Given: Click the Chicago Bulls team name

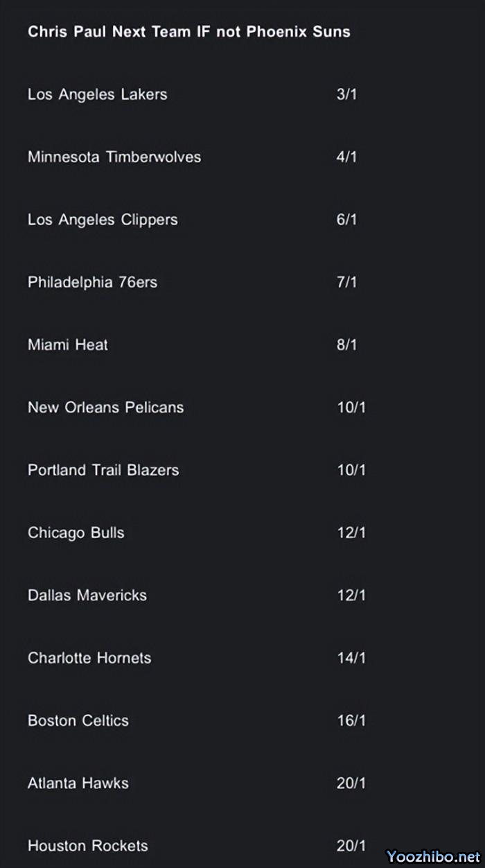Looking at the screenshot, I should pyautogui.click(x=76, y=532).
